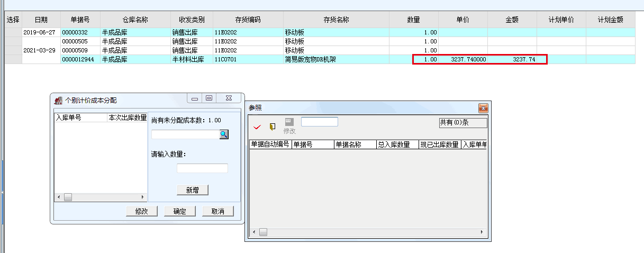This screenshot has height=253, width=644.
Task: Click the 仓库名称 column header
Action: point(135,20)
